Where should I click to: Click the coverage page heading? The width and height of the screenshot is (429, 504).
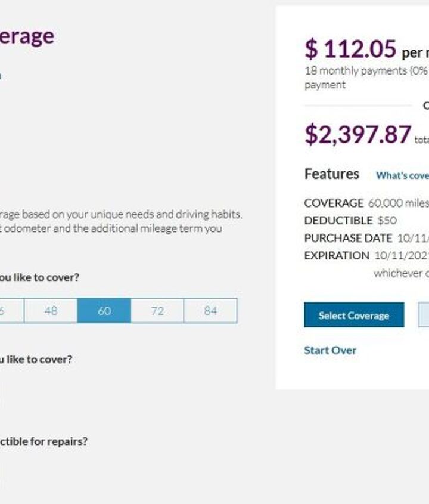point(27,36)
